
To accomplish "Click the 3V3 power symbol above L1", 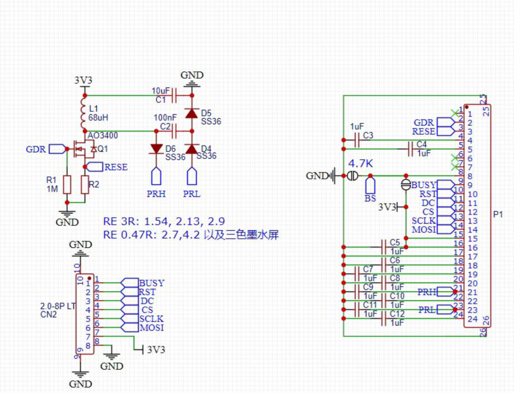I will coord(83,80).
